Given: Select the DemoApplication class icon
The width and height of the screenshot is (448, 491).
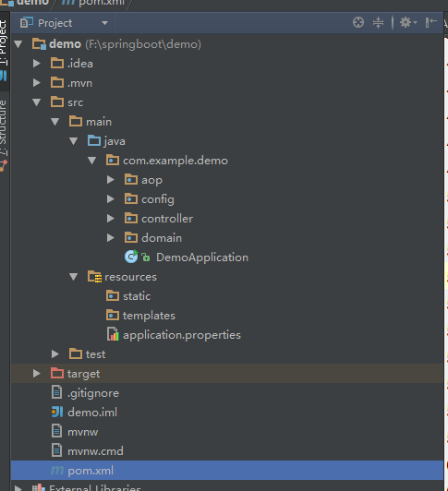Looking at the screenshot, I should [131, 257].
